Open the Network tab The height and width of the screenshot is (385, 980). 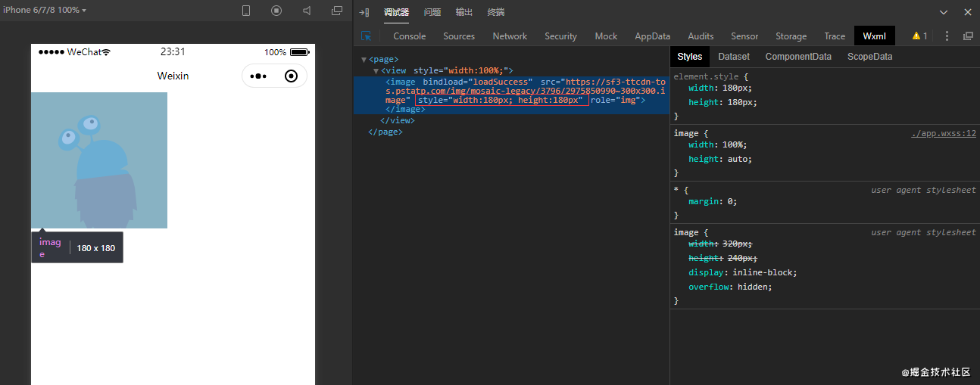pyautogui.click(x=510, y=36)
